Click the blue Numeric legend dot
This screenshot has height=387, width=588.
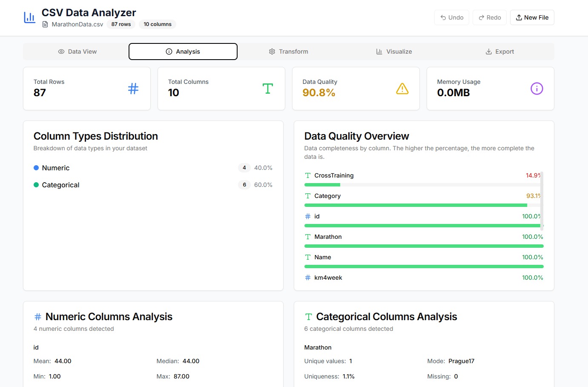(x=36, y=168)
